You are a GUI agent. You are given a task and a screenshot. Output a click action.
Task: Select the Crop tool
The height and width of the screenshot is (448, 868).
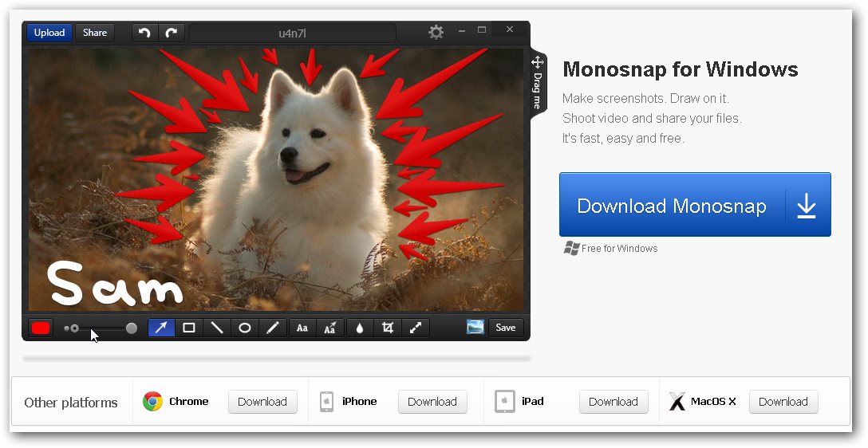(388, 328)
